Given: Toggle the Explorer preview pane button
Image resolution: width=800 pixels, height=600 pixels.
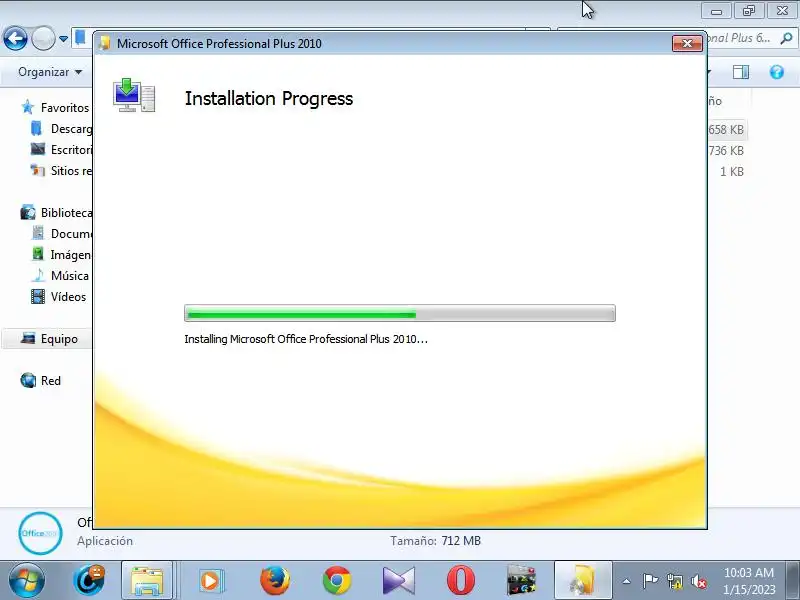Looking at the screenshot, I should [x=741, y=72].
